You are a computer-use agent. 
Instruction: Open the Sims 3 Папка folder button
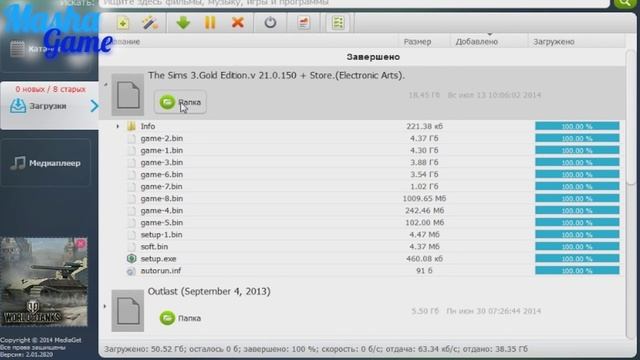click(180, 102)
